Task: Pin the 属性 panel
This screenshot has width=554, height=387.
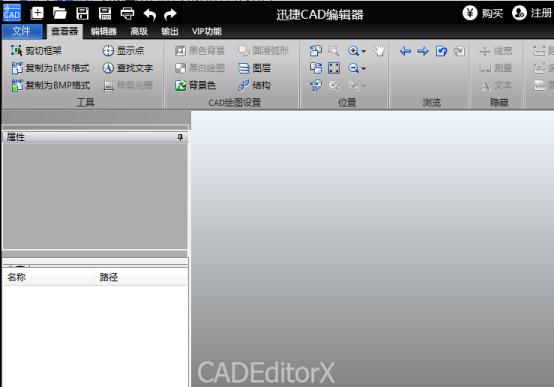Action: point(180,137)
